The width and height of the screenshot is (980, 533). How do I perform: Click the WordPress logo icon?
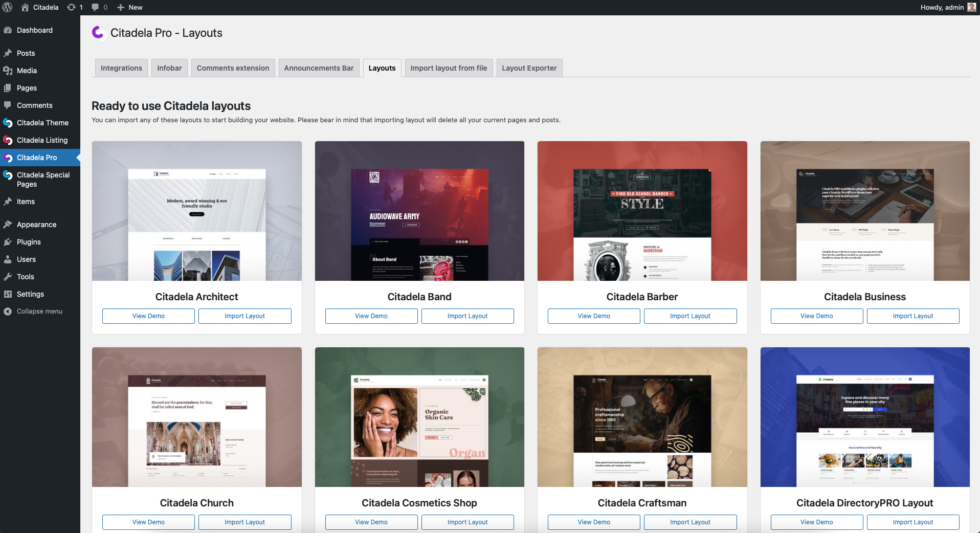pos(7,7)
